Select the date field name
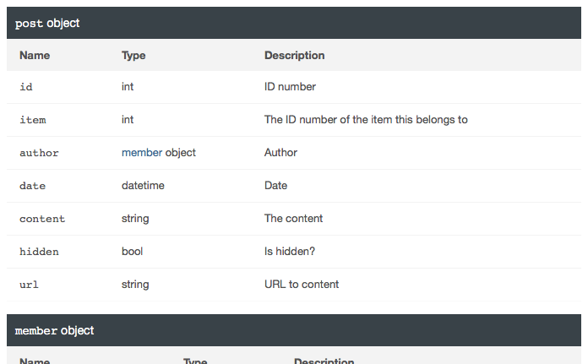The width and height of the screenshot is (588, 364). (x=33, y=186)
